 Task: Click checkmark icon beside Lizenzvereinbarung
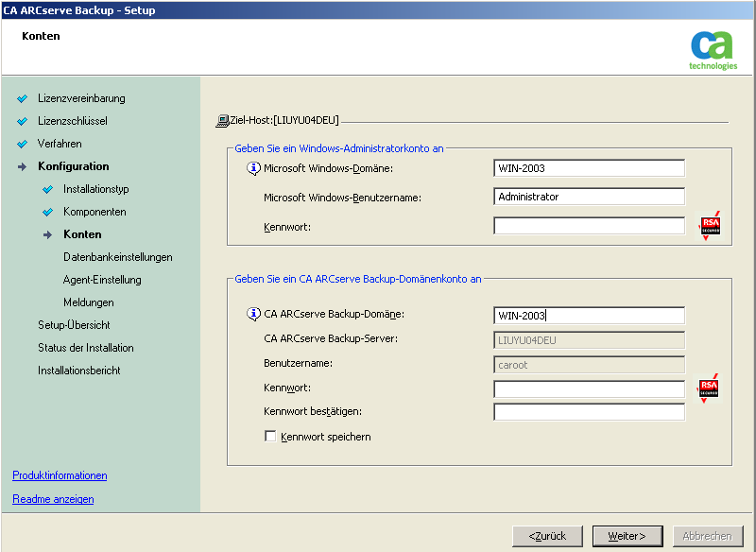click(x=23, y=98)
